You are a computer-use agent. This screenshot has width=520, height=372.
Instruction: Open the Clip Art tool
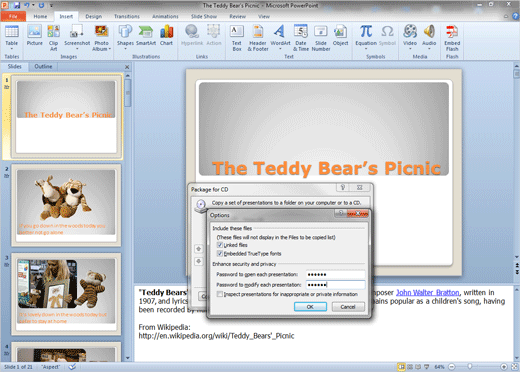point(53,38)
